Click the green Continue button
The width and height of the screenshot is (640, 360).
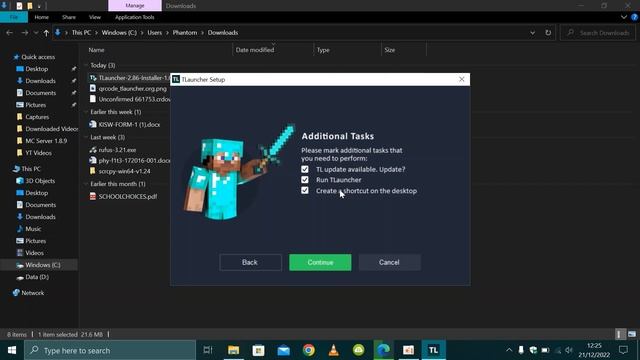(x=320, y=262)
